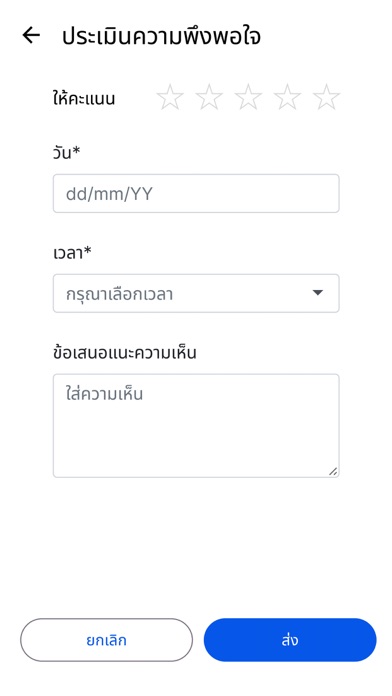This screenshot has height=696, width=392.
Task: Give a full five-star rating
Action: click(326, 97)
